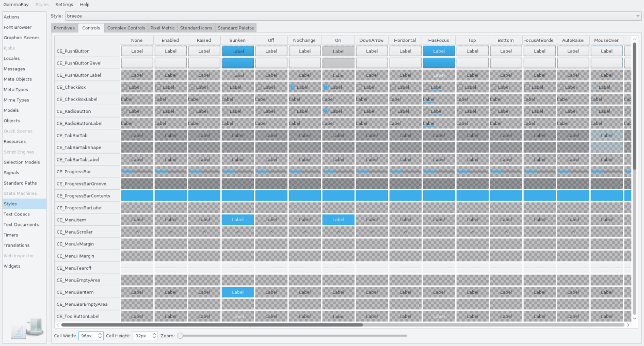Select Widgets in the left sidebar

tap(12, 266)
